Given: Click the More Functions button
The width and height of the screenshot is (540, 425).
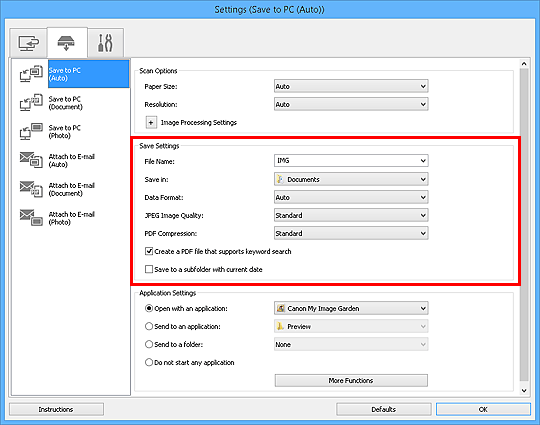Looking at the screenshot, I should 351,380.
